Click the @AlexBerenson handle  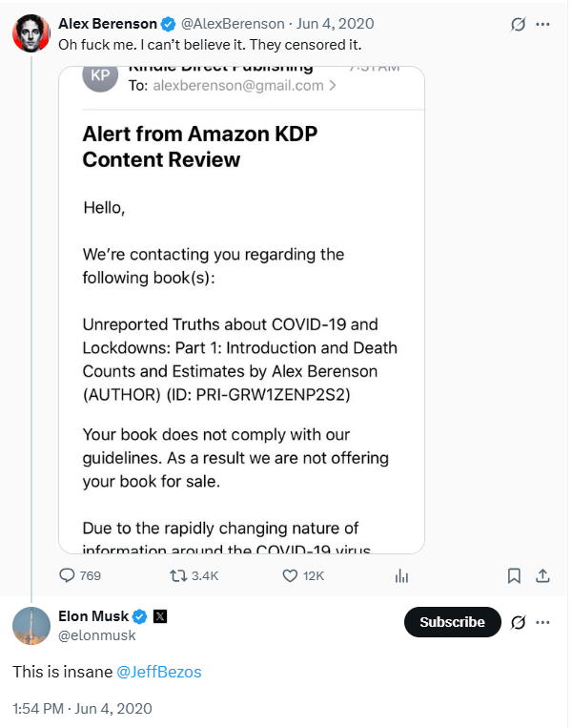232,23
